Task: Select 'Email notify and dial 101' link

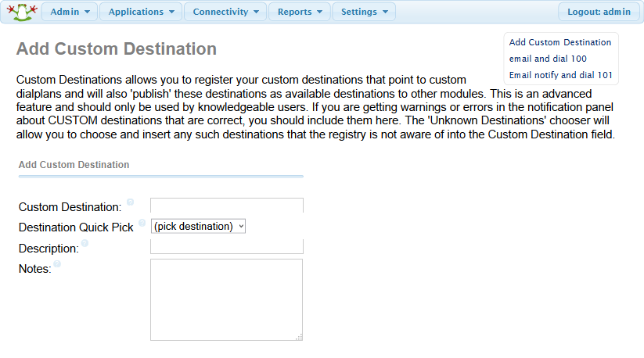Action: coord(560,75)
